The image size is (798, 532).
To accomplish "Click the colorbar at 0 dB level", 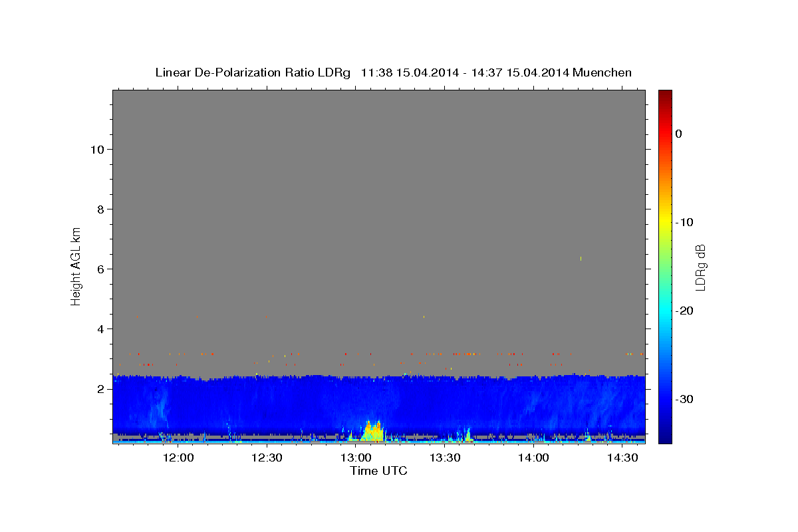I will (x=665, y=134).
